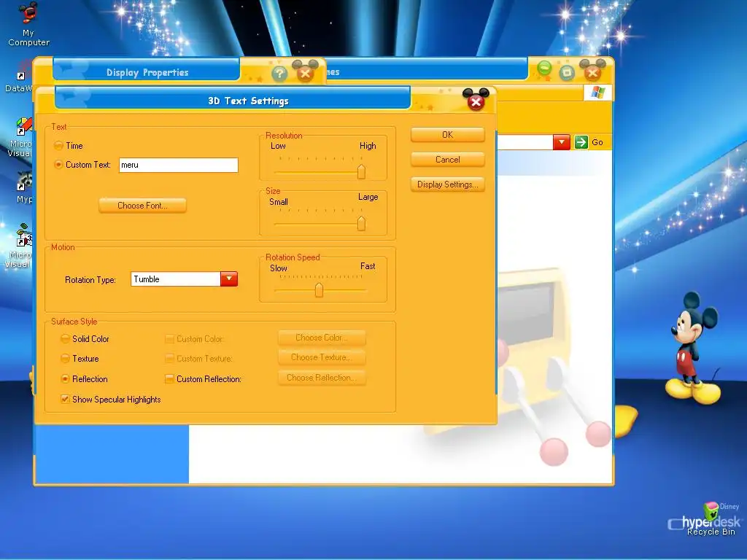Minimize the background browser window

pos(544,69)
